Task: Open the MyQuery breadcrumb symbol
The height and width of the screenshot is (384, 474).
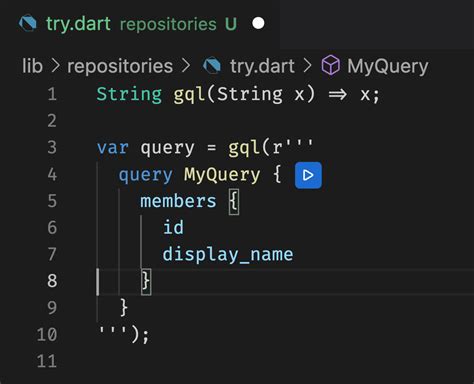Action: [x=388, y=66]
